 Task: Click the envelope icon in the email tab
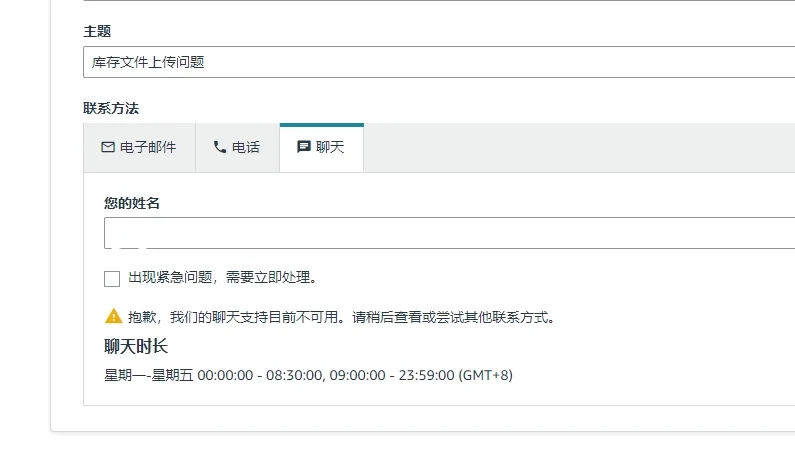click(x=108, y=147)
